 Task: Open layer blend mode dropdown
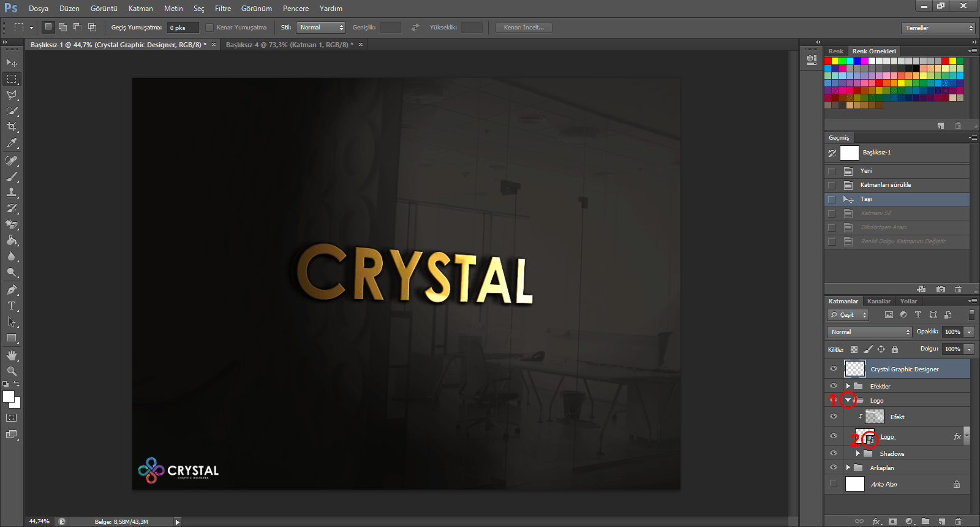[x=869, y=332]
